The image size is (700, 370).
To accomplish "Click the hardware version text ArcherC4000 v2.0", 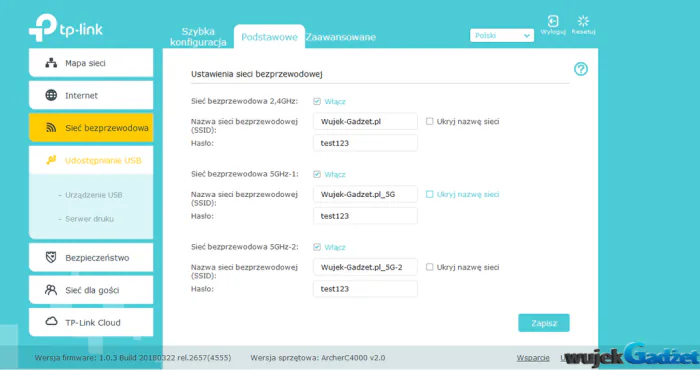I will click(353, 358).
